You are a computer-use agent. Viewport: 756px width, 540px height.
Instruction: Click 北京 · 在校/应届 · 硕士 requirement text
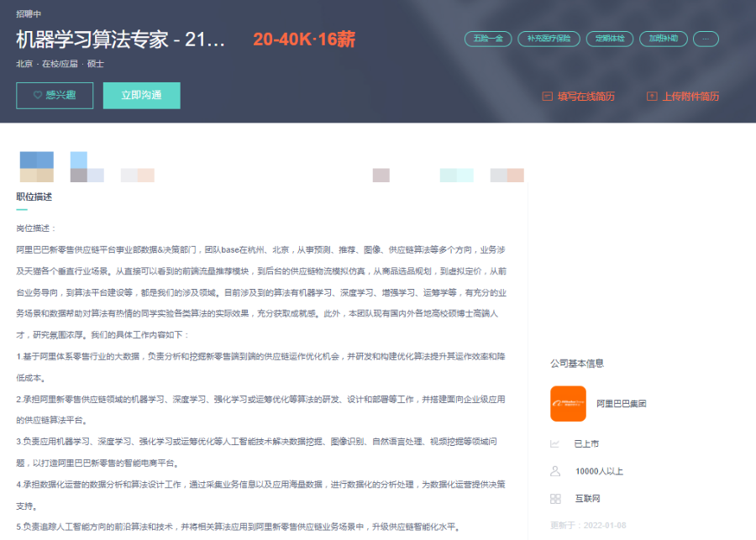point(60,64)
